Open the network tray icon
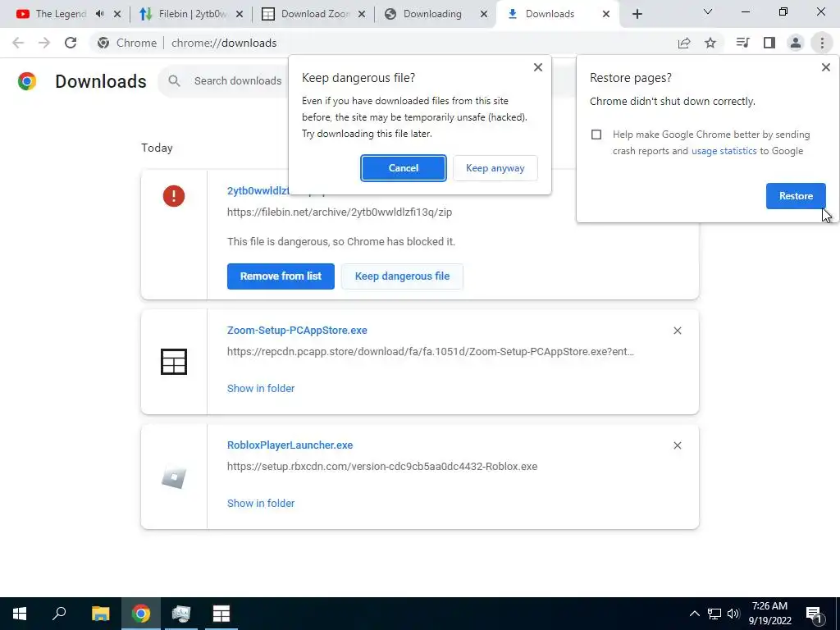 (x=714, y=614)
